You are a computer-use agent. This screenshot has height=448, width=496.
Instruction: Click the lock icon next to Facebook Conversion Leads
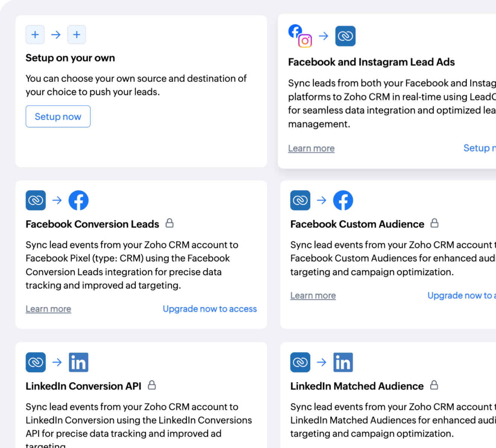point(170,223)
